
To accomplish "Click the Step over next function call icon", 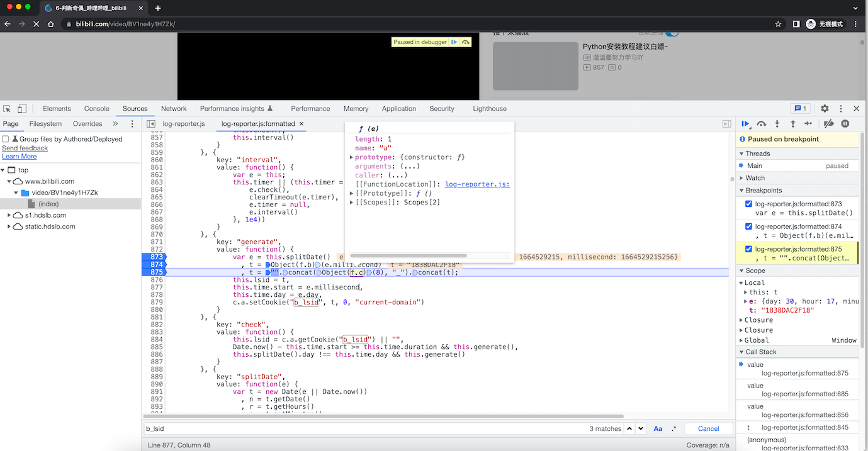I will pos(761,124).
